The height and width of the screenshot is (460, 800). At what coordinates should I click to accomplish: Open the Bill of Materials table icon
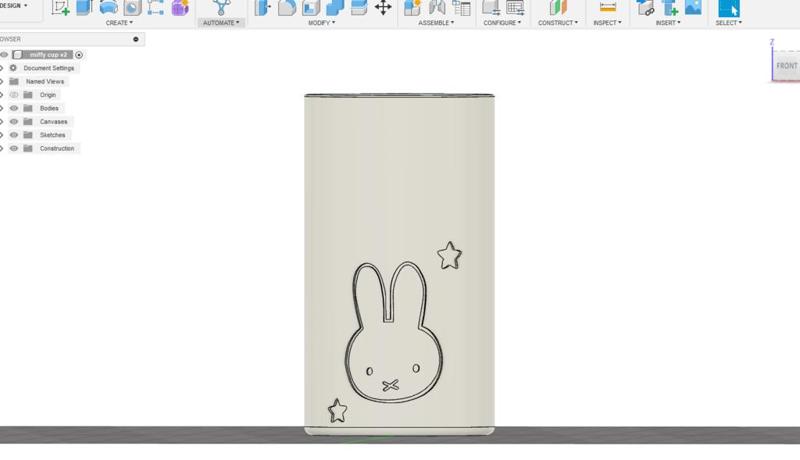pyautogui.click(x=461, y=7)
